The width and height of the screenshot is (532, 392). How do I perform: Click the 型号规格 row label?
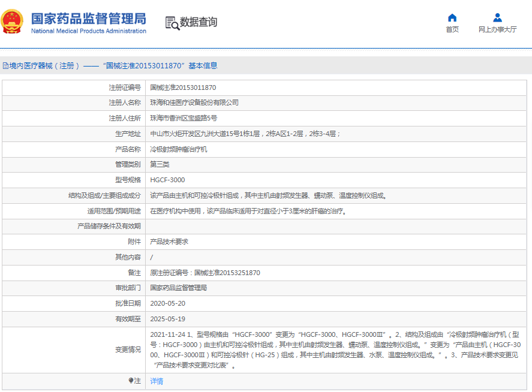click(x=128, y=180)
